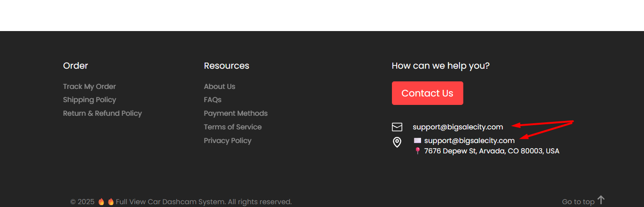This screenshot has width=644, height=207.
Task: Click the Resources column heading
Action: [x=226, y=66]
